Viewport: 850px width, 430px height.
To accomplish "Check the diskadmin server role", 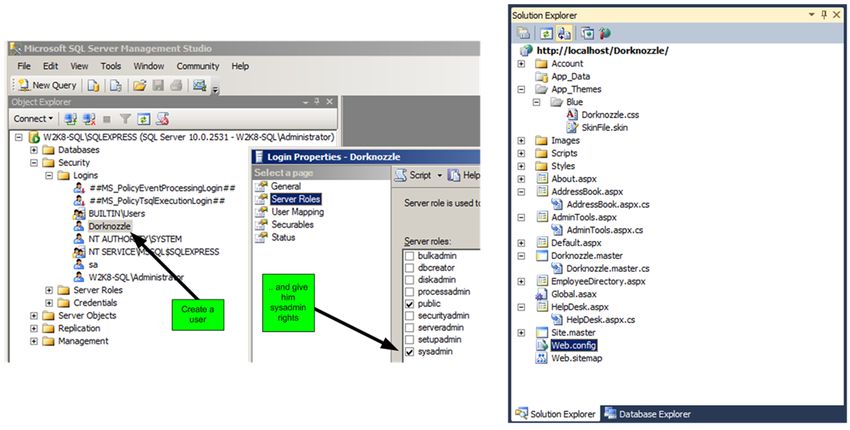I will coord(410,280).
